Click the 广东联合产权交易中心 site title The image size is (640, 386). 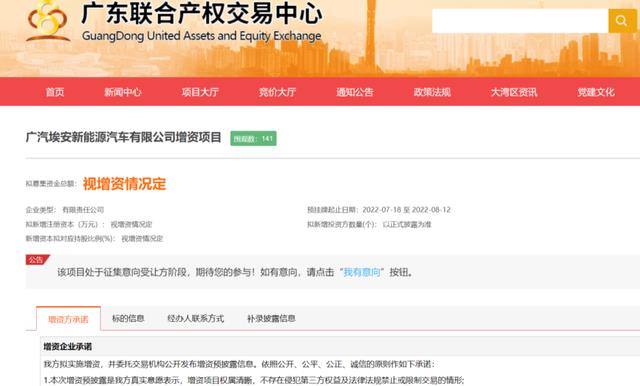[x=202, y=13]
